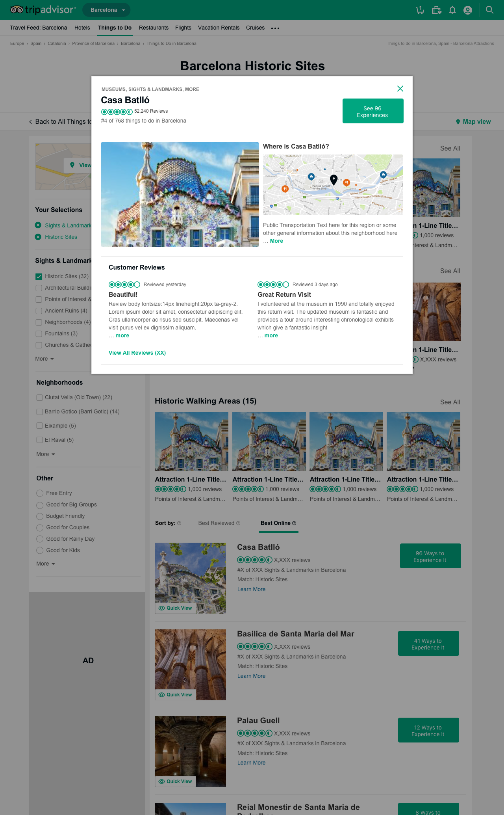
Task: Open the Where is Casa Batlló map
Action: 333,185
